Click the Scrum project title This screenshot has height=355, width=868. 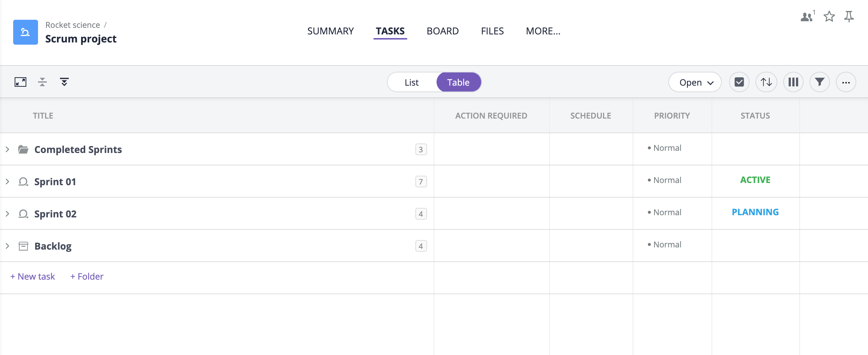(x=81, y=39)
